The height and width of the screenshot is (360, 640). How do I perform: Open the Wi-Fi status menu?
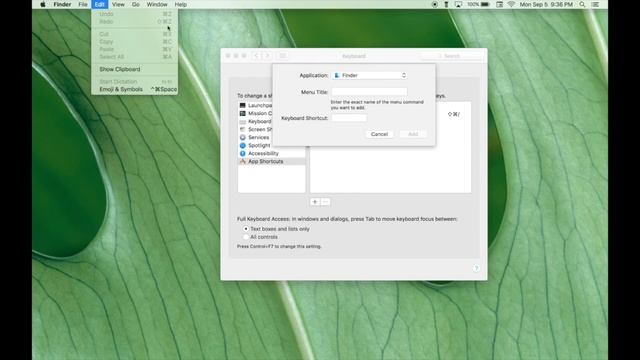tap(511, 4)
